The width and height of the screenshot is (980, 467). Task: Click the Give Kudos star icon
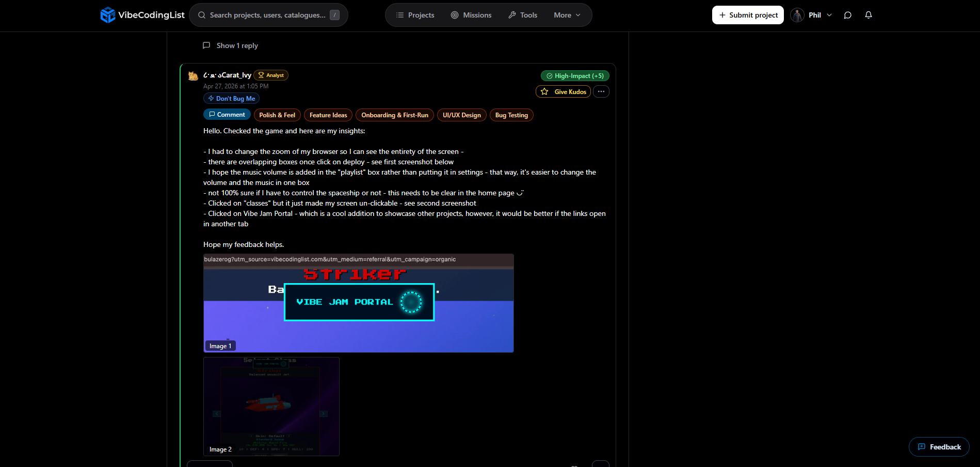coord(544,91)
